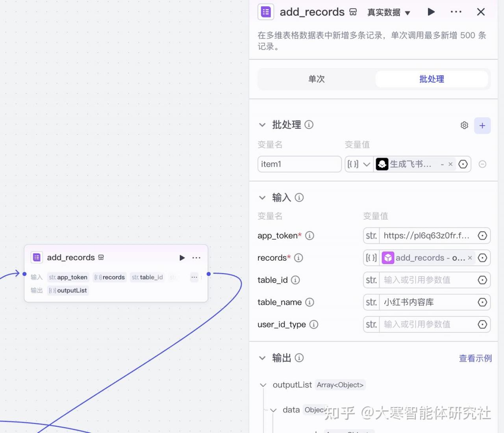Click the plugin badge icon beside panel title
Image resolution: width=504 pixels, height=433 pixels.
(353, 12)
